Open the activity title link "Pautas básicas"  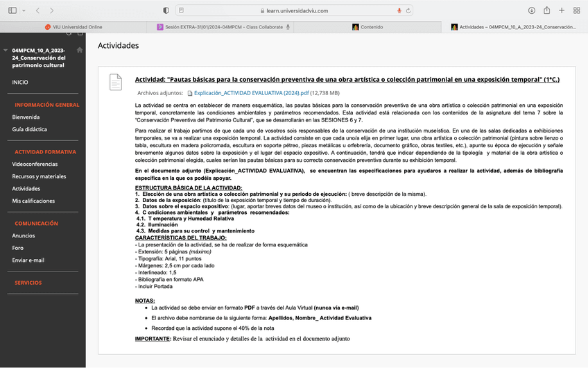pyautogui.click(x=347, y=80)
